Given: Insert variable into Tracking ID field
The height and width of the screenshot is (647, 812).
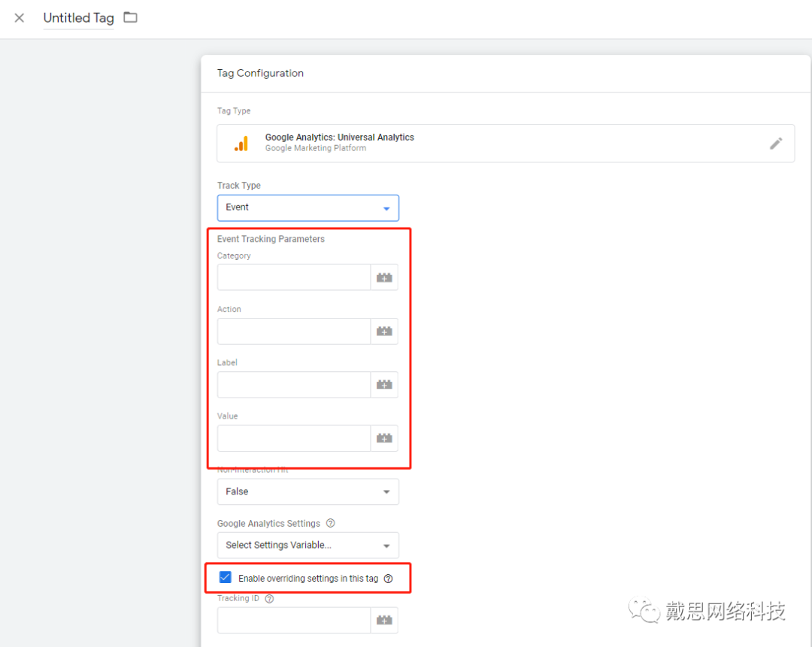Looking at the screenshot, I should 384,620.
